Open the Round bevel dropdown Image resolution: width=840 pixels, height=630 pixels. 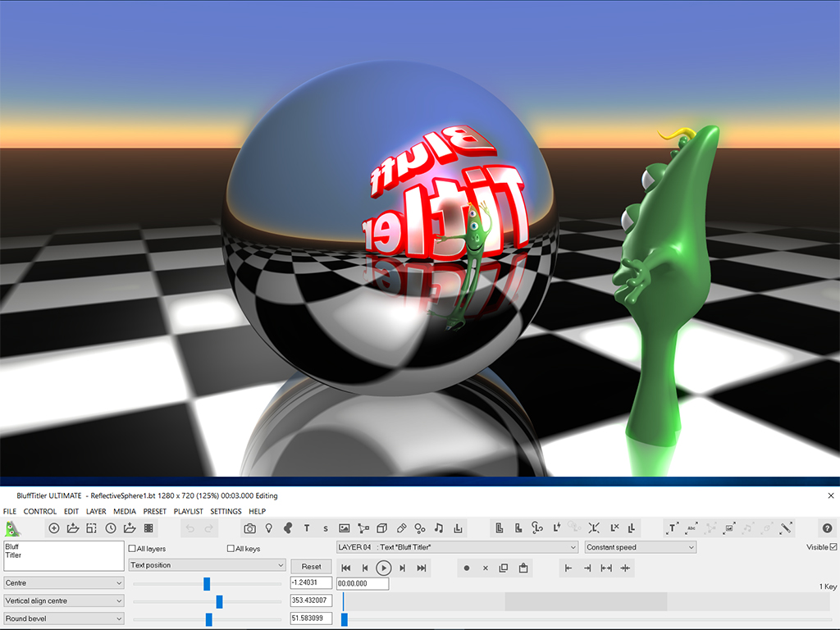point(64,619)
